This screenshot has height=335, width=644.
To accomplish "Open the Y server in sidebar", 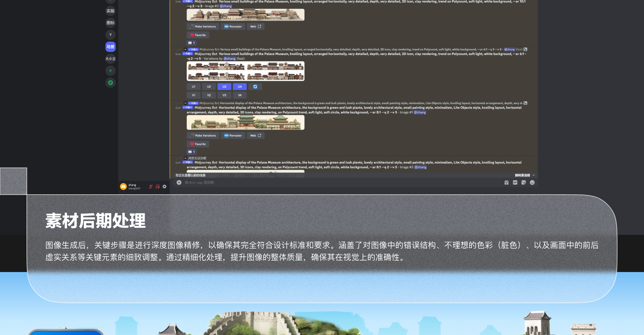I will [110, 35].
